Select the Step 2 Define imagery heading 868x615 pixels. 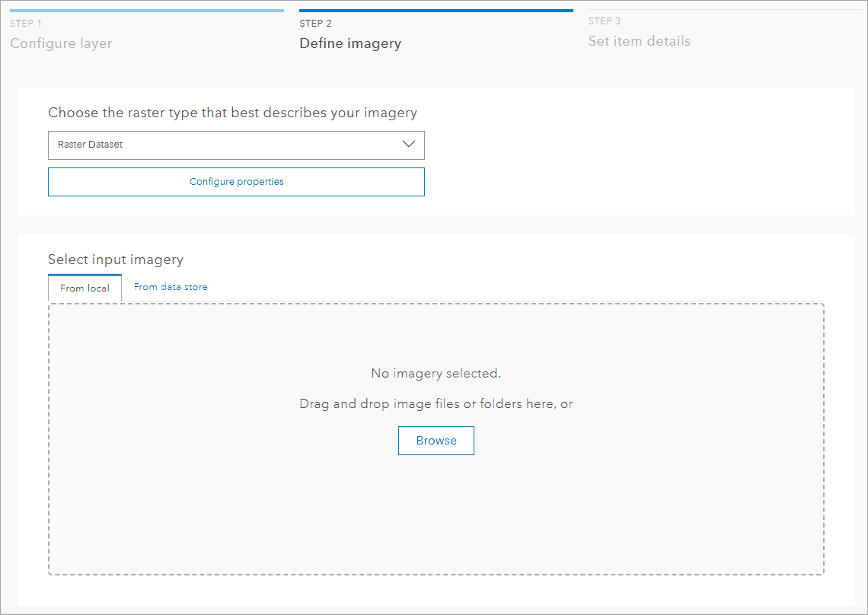tap(350, 43)
